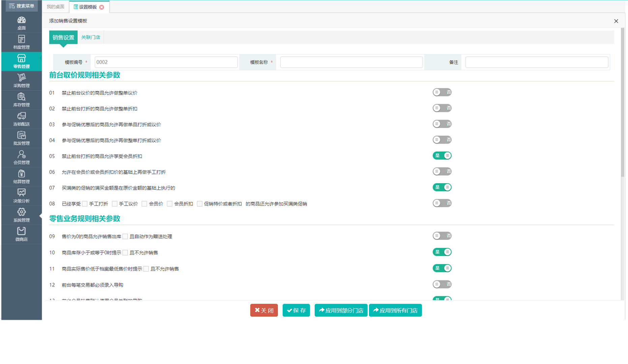Turn off rule 07 满买金额 switch
Screen dimensions: 628x364
click(442, 187)
